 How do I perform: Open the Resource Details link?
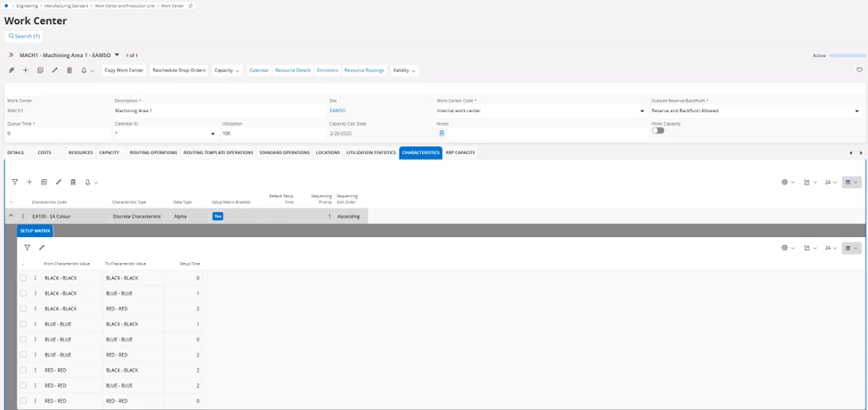coord(293,70)
